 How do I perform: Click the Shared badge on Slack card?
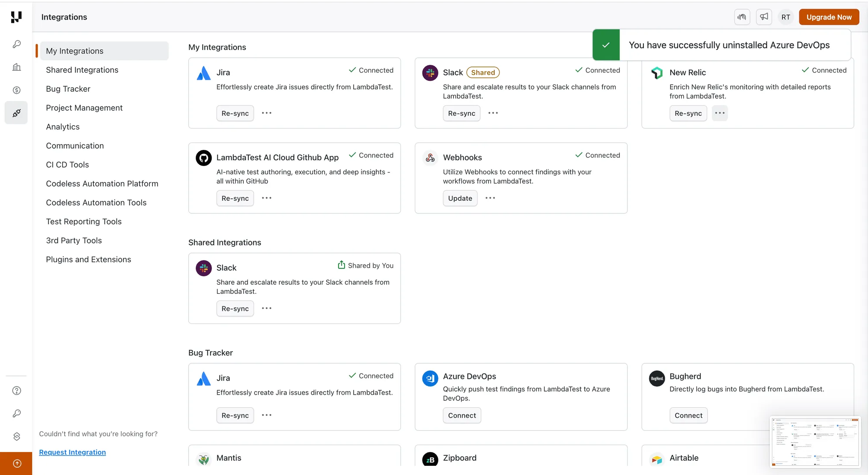(x=483, y=73)
